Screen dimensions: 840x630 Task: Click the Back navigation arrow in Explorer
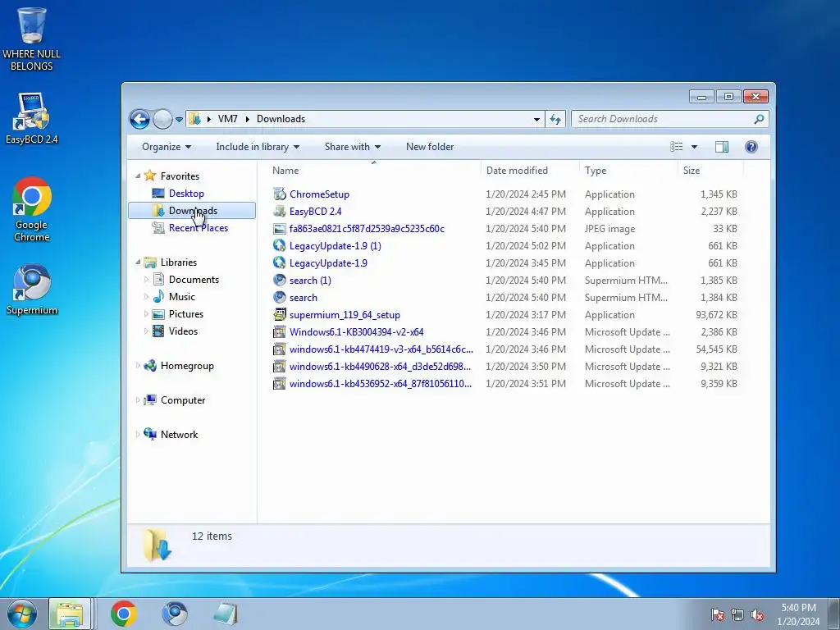click(139, 119)
